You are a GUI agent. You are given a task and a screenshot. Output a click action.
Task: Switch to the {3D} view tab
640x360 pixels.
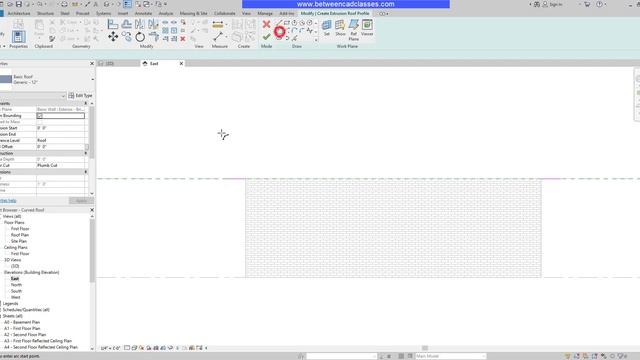[109, 64]
